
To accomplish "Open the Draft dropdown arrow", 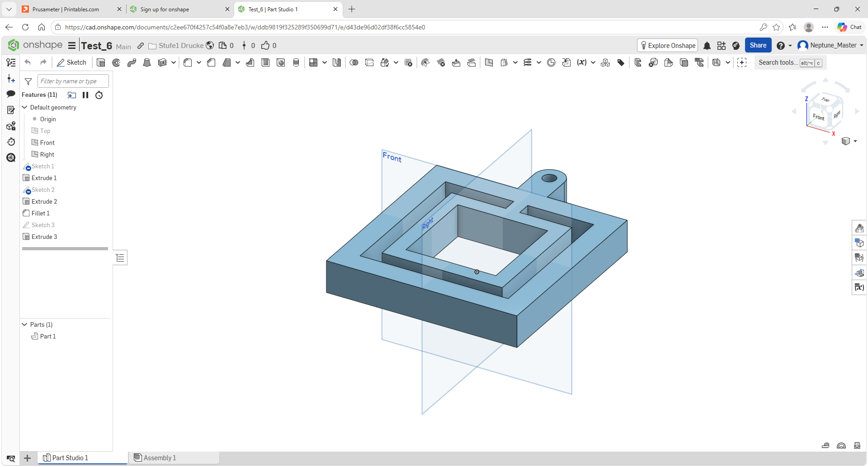I will point(238,62).
